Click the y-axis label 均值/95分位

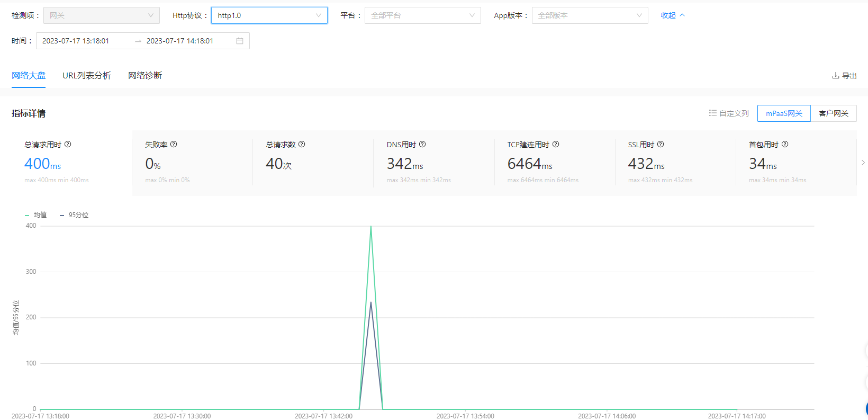pyautogui.click(x=16, y=318)
